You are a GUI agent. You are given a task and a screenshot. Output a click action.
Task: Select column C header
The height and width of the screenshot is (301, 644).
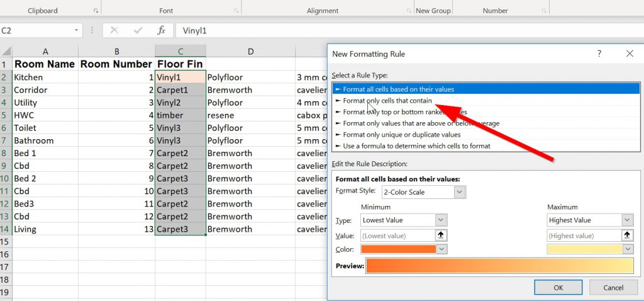pos(180,52)
